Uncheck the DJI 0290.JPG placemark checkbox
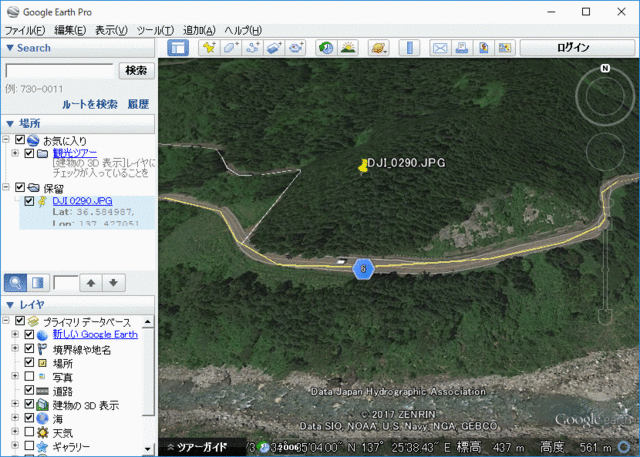The height and width of the screenshot is (457, 640). [x=29, y=201]
